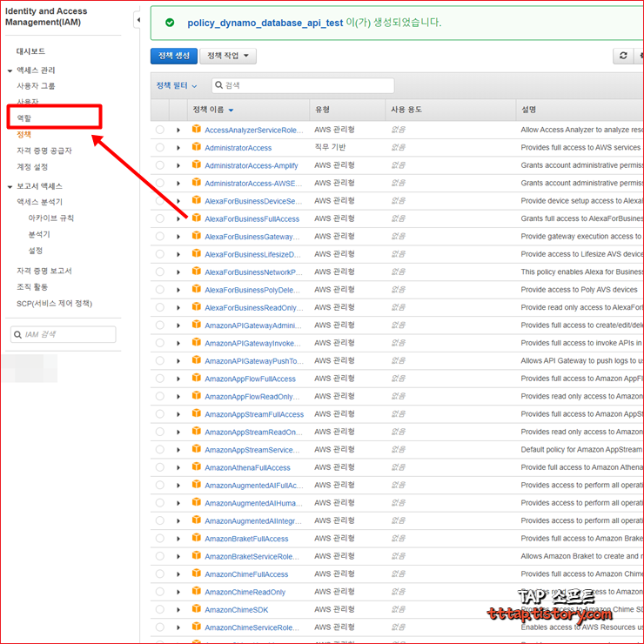Viewport: 644px width, 644px height.
Task: Open the AmazonChimeSDK policy link
Action: click(237, 610)
